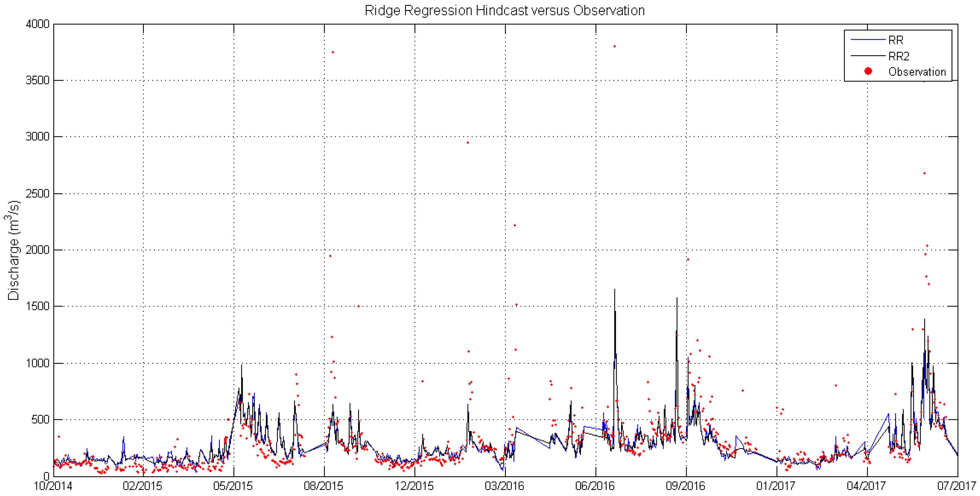Click the highest observation point near 06/2016
980x496 pixels.
(615, 46)
